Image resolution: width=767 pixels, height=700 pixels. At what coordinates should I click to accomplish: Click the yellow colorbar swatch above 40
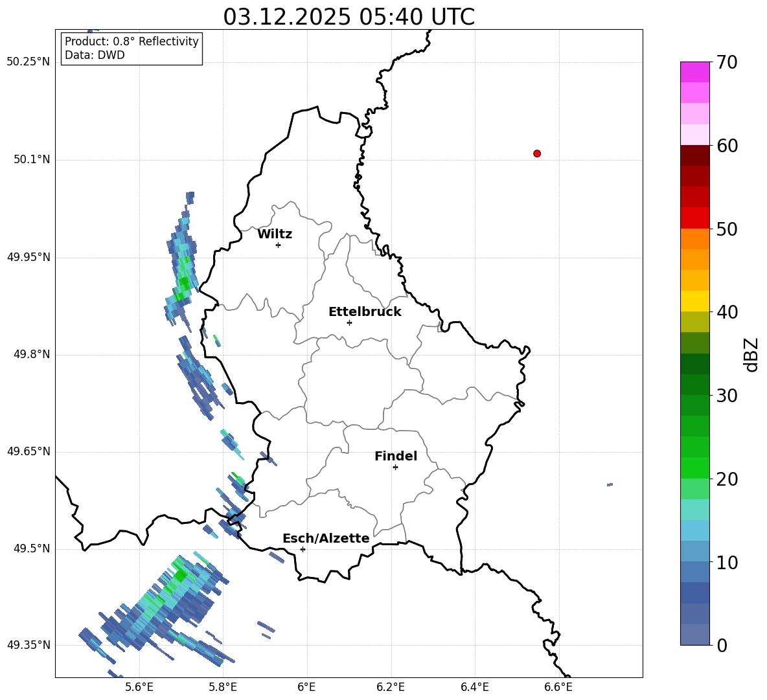tap(694, 301)
